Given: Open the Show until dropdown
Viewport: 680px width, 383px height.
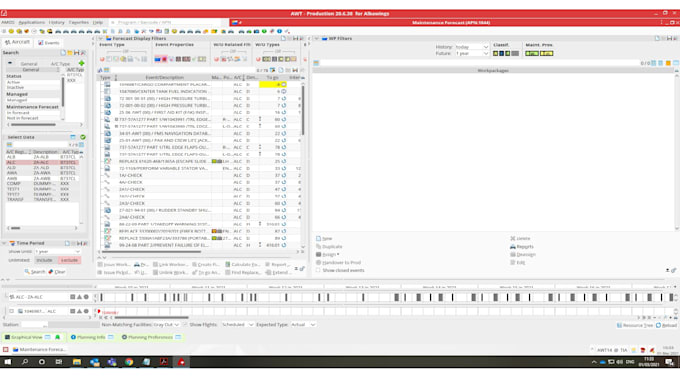Looking at the screenshot, I should coord(57,252).
